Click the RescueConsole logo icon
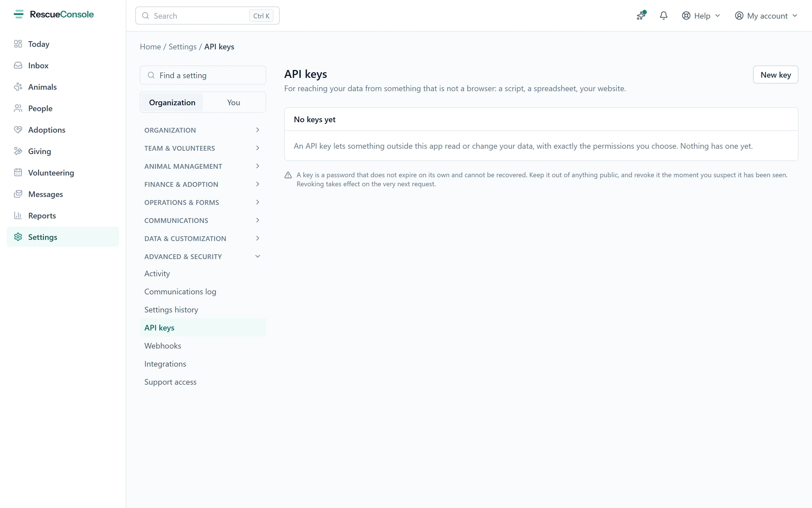The width and height of the screenshot is (812, 508). [x=19, y=14]
